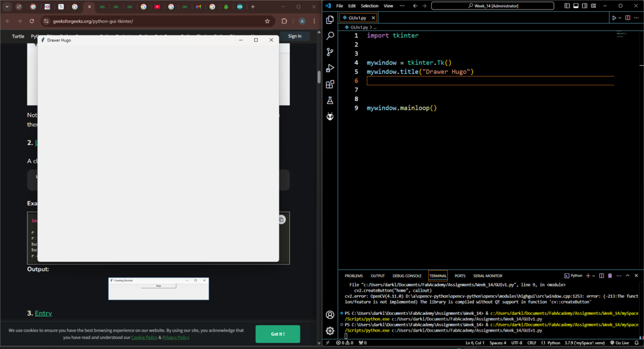Change the UTF-8 encoding in status bar
The image size is (644, 349).
click(x=516, y=343)
